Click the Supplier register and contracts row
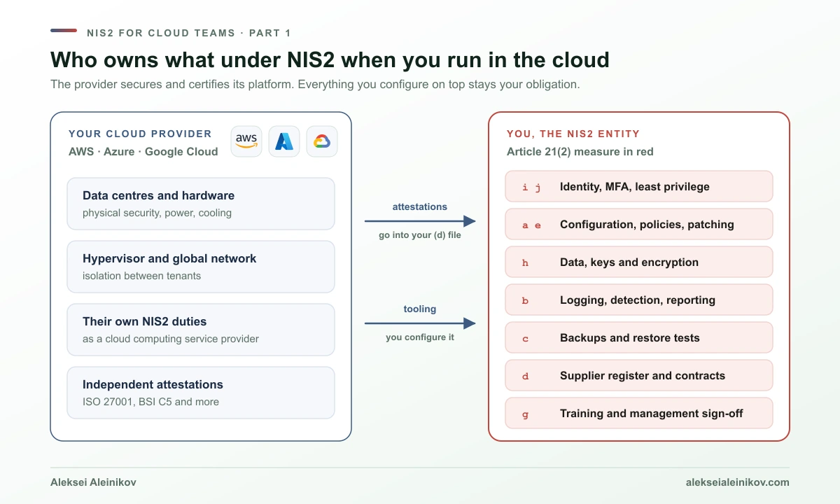840x504 pixels. coord(639,376)
